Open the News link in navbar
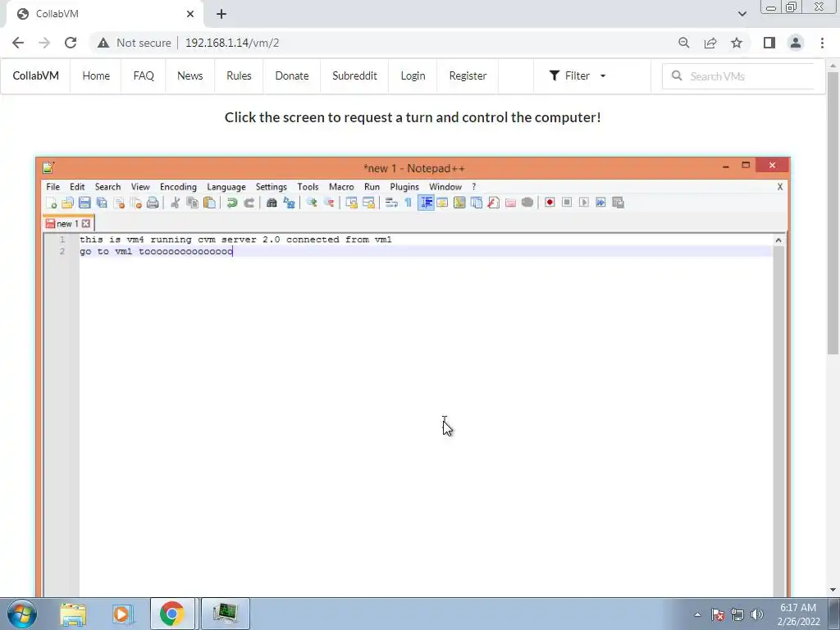Image resolution: width=840 pixels, height=630 pixels. (190, 76)
